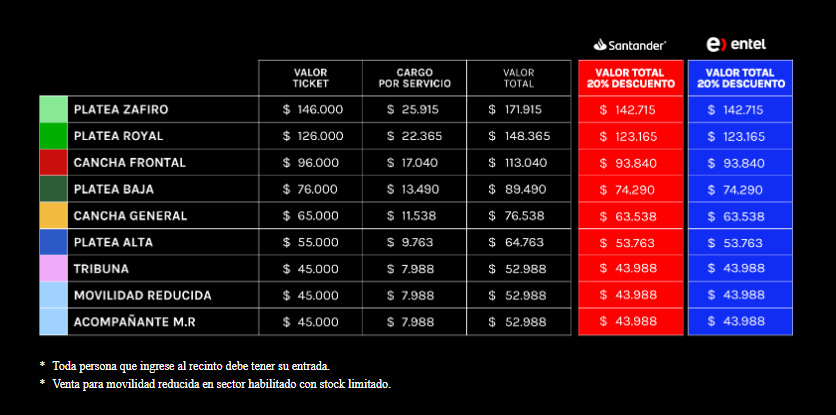Click the Cancha General ticket value $65.000

[313, 216]
